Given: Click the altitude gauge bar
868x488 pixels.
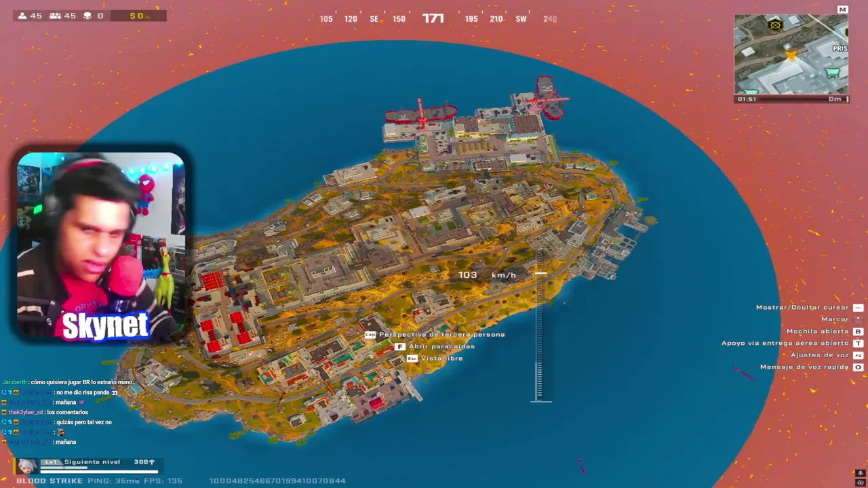Looking at the screenshot, I should click(x=540, y=337).
